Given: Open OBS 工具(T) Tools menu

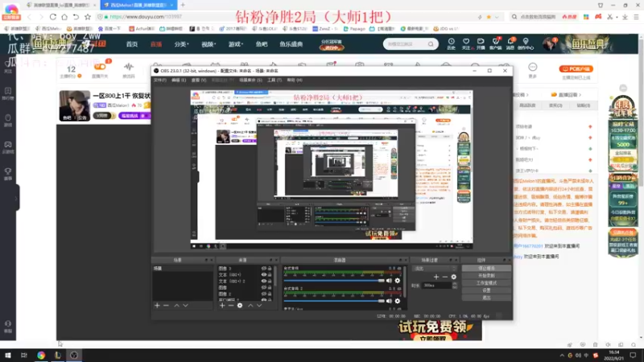Looking at the screenshot, I should click(275, 80).
